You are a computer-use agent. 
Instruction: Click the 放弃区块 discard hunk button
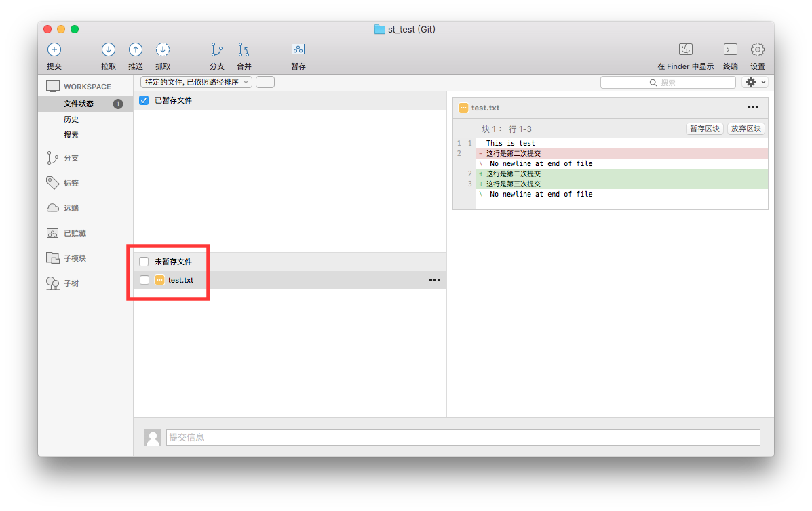click(x=746, y=129)
